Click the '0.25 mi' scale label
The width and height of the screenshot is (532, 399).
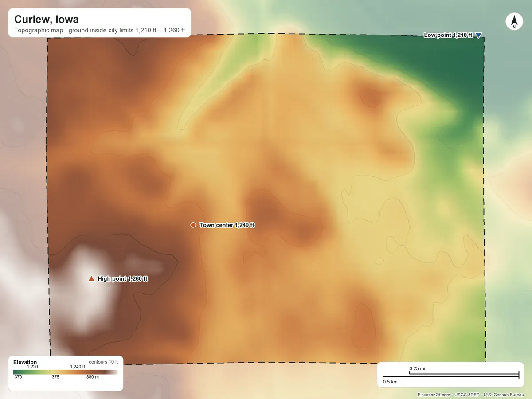pos(417,368)
